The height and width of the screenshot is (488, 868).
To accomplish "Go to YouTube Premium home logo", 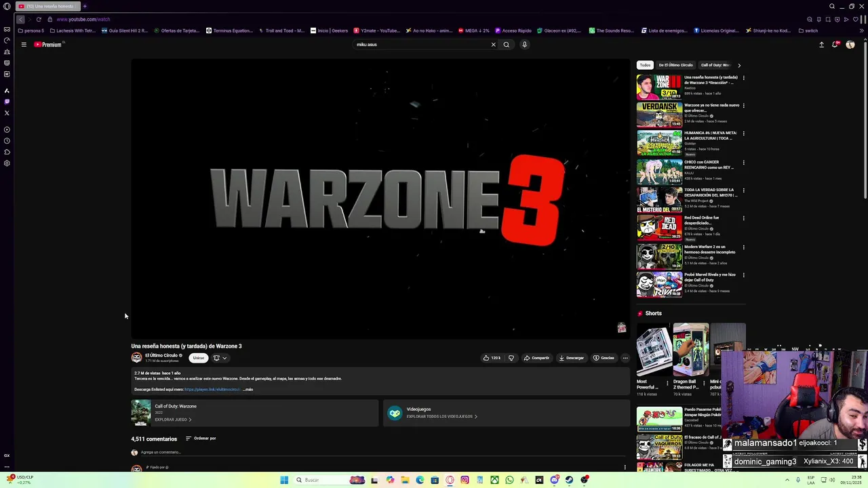I will (48, 45).
